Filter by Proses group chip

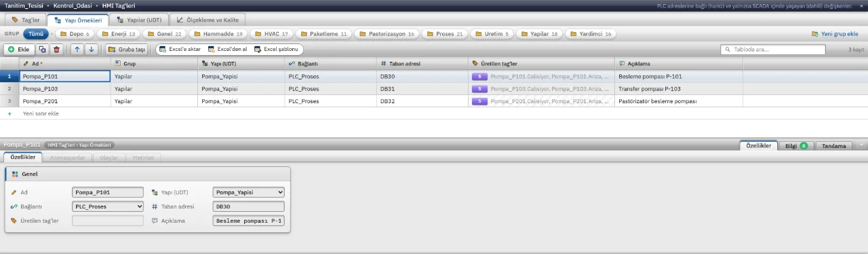point(445,33)
